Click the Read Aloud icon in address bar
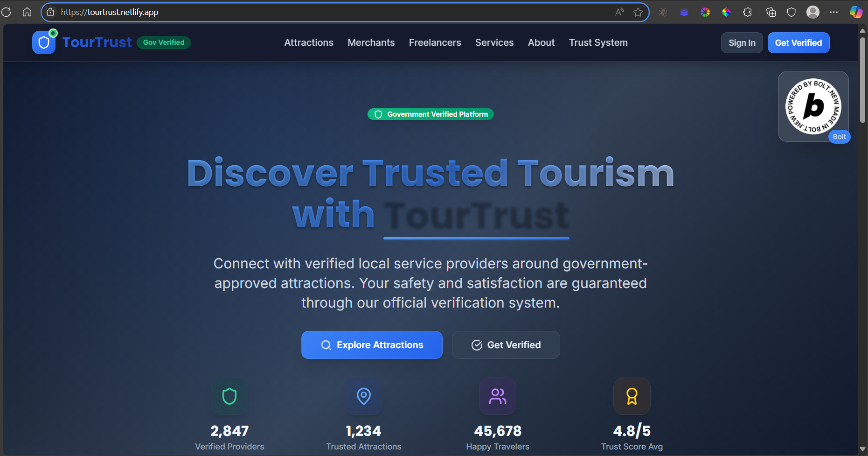The width and height of the screenshot is (868, 456). point(619,12)
